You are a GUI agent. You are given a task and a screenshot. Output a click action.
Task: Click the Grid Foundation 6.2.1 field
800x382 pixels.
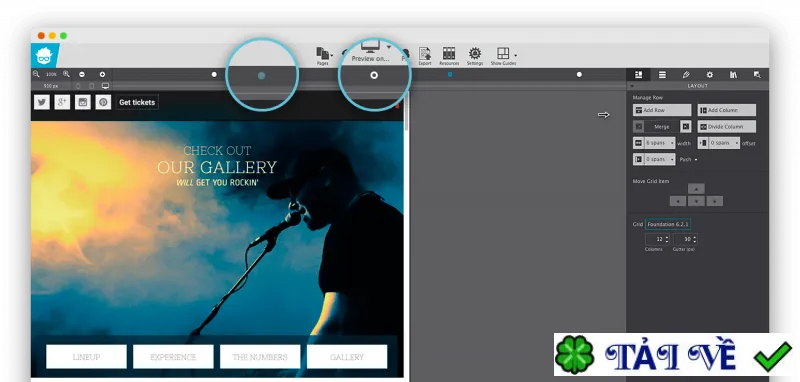tap(668, 224)
